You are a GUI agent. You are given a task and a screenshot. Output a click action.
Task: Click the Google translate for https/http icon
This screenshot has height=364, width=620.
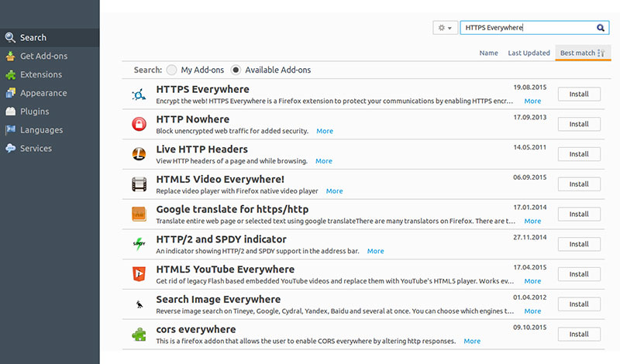click(139, 215)
